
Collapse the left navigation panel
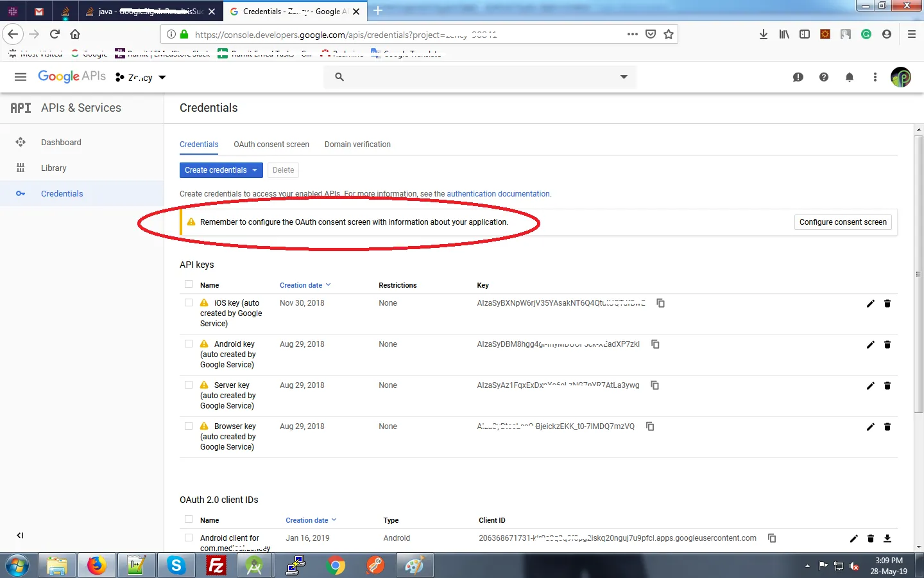[x=20, y=536]
